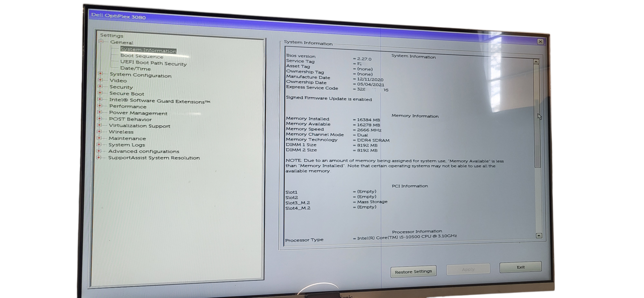
Task: Select Advanced configurations label
Action: click(144, 151)
